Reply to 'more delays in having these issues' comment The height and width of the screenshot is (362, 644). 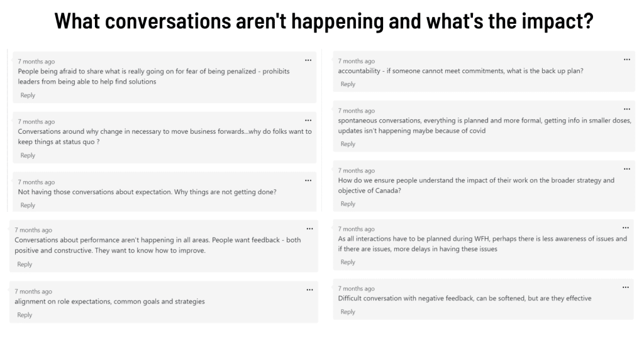coord(348,262)
